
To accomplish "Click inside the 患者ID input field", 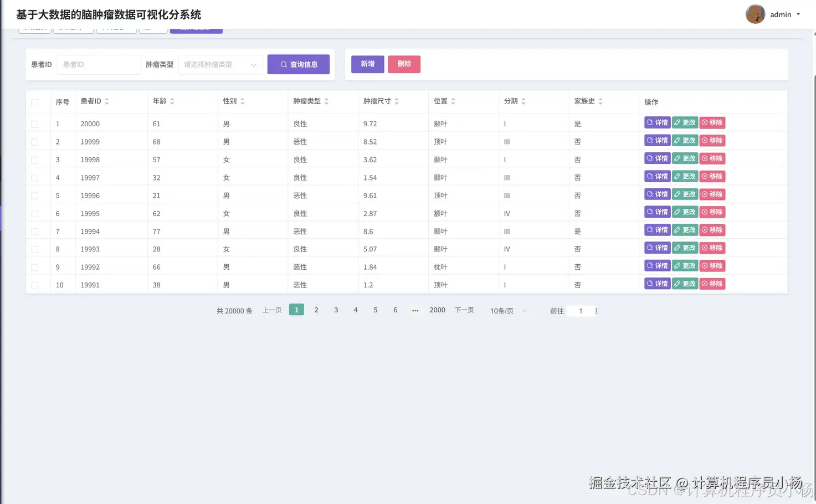I will [98, 64].
